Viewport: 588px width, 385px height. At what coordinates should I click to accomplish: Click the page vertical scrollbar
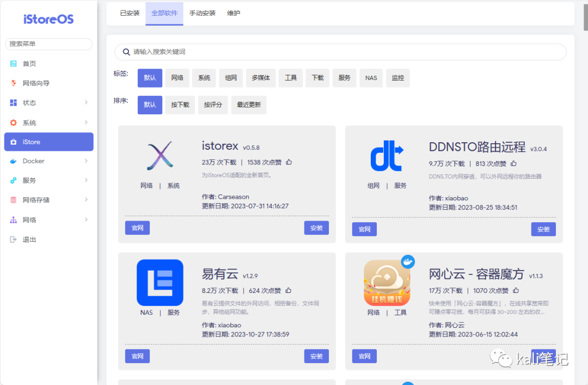586,17
